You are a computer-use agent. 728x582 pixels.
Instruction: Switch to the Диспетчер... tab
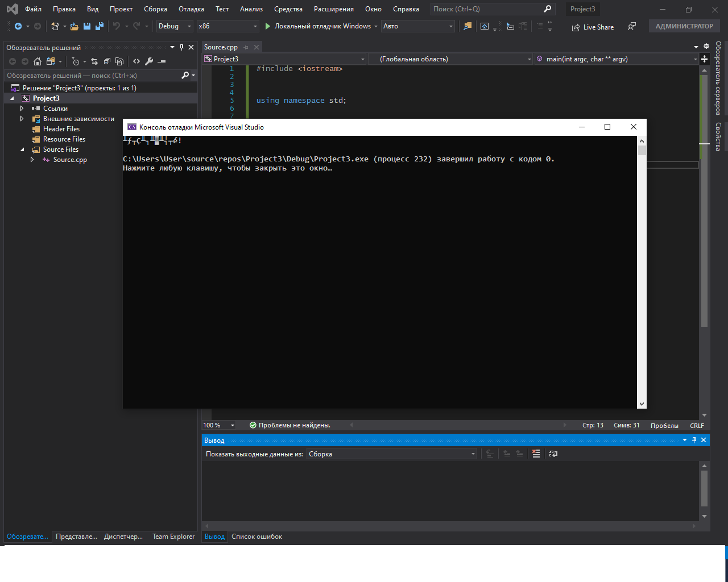(x=123, y=537)
